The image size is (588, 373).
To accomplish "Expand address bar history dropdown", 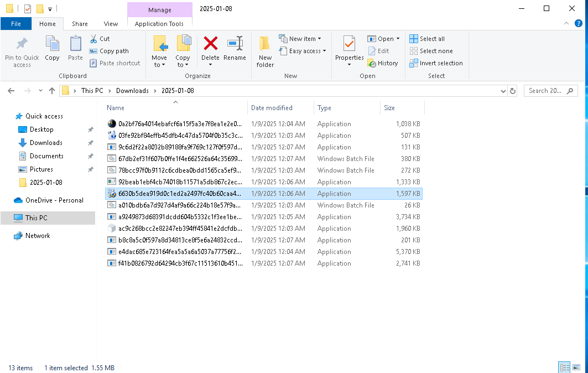I will (503, 91).
